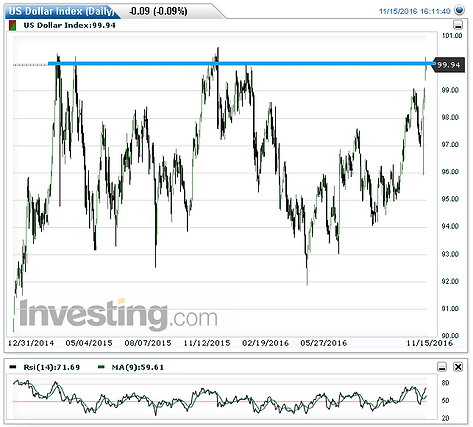Click the green MA(9) legend marker
Screen dimensions: 473x427
click(x=101, y=367)
